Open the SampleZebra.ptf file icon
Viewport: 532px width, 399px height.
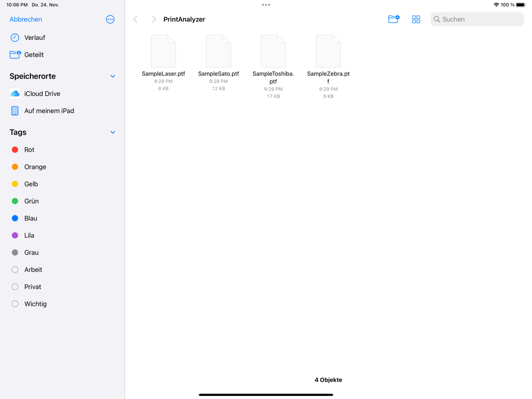tap(328, 51)
